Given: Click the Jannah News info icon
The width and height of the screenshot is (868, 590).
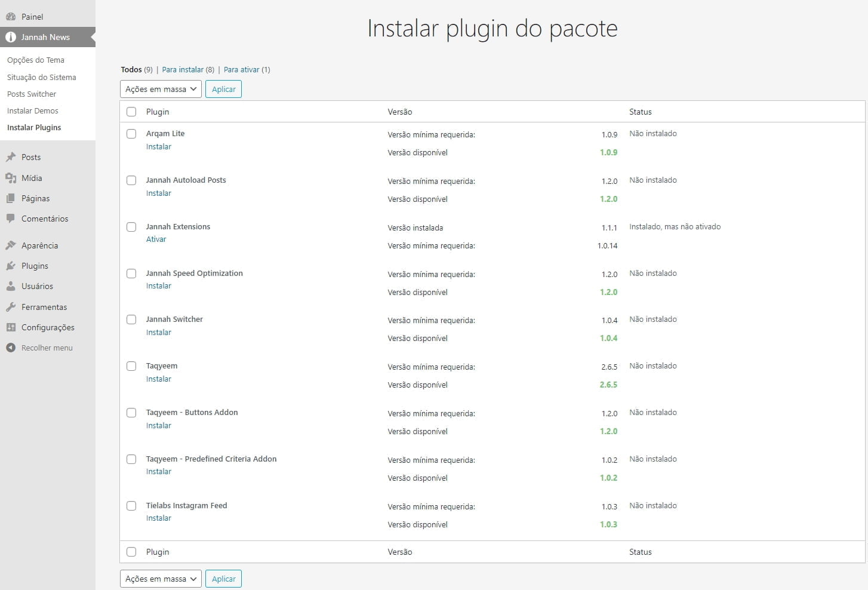Looking at the screenshot, I should click(x=11, y=37).
